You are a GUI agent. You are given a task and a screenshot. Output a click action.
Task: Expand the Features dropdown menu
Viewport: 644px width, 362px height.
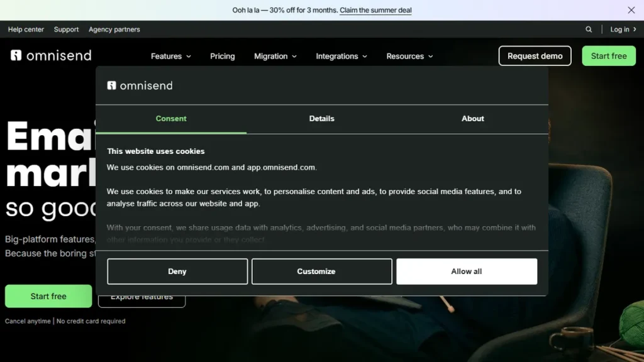click(171, 56)
